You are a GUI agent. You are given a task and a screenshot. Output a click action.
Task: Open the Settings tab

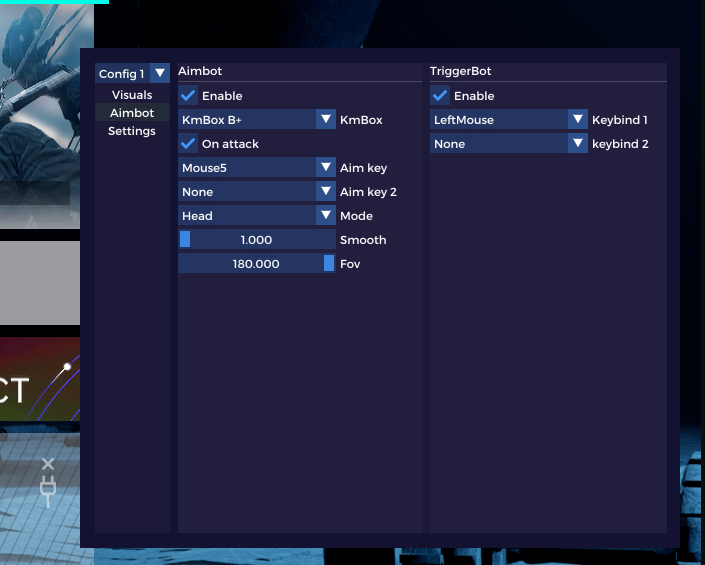coord(132,131)
